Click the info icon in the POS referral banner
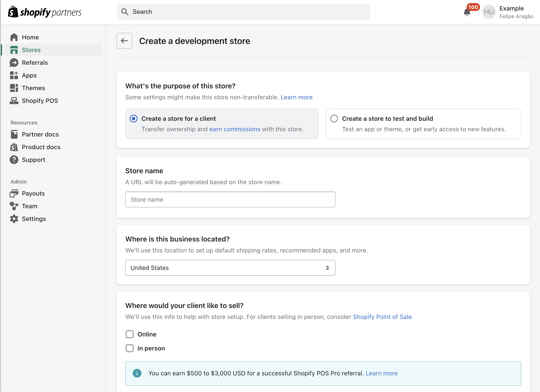 137,373
